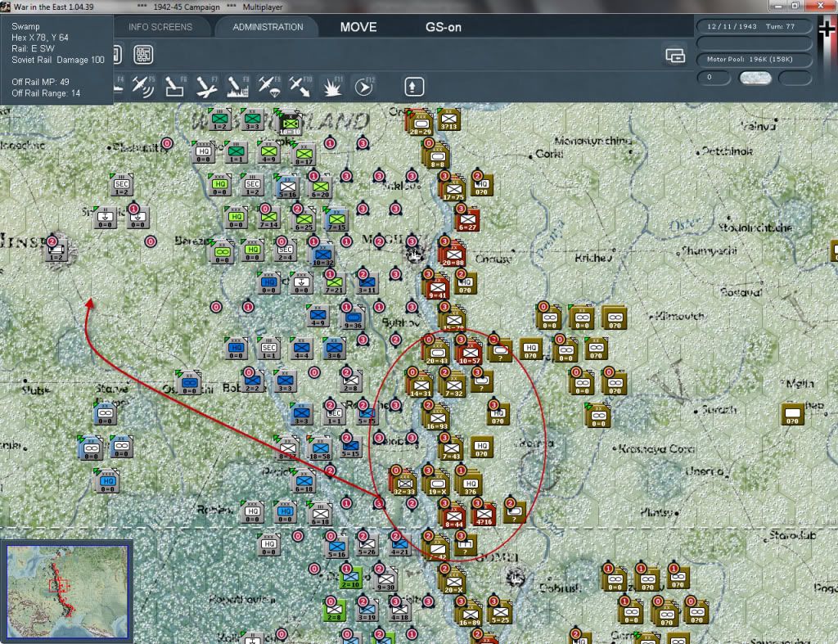The image size is (838, 644).
Task: Click the Motor Pool 196K readout
Action: tap(753, 59)
